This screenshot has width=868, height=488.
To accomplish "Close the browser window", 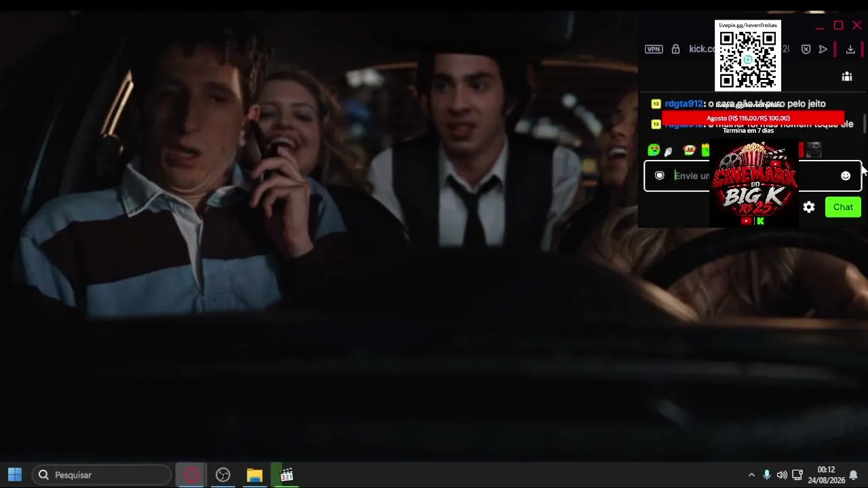I will (857, 26).
